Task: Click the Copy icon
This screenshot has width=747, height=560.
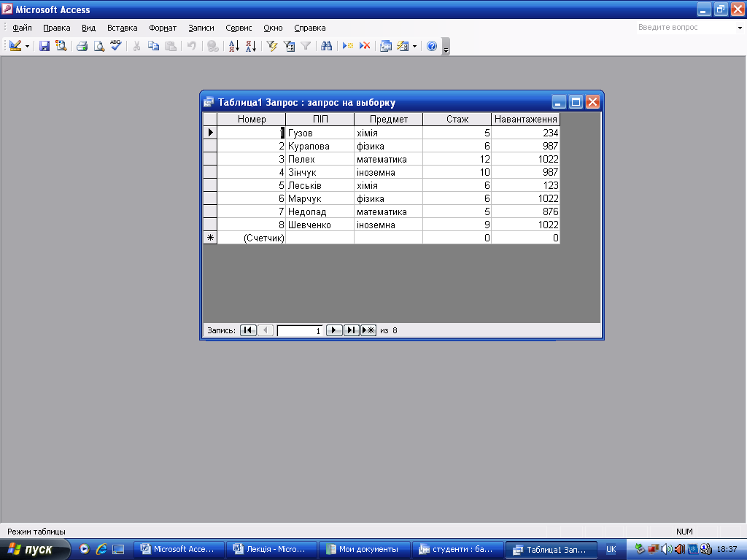Action: tap(153, 46)
